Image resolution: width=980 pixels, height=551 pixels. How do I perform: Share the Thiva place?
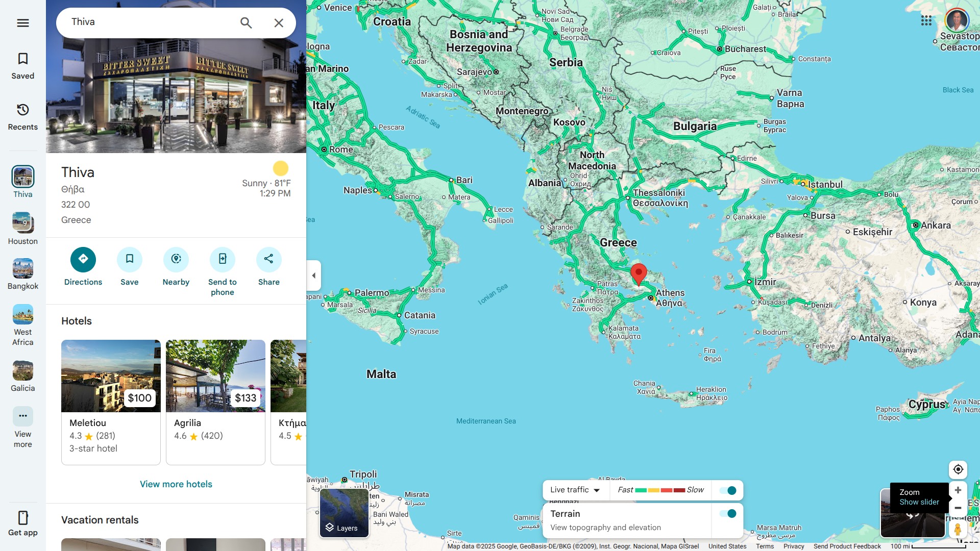pyautogui.click(x=269, y=260)
